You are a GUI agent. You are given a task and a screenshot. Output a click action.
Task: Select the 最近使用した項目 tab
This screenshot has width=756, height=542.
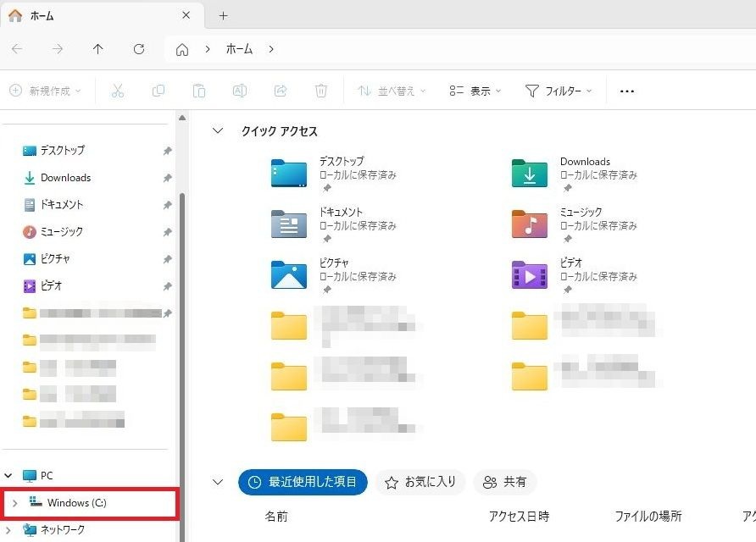tap(303, 482)
